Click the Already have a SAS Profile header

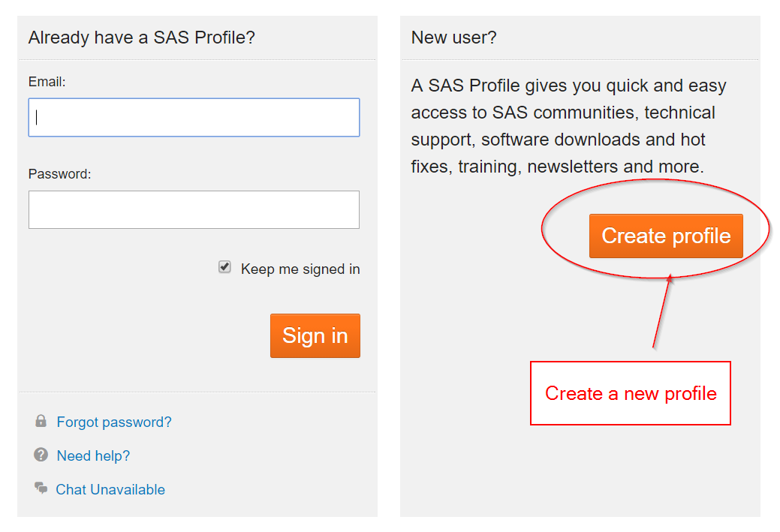(140, 38)
